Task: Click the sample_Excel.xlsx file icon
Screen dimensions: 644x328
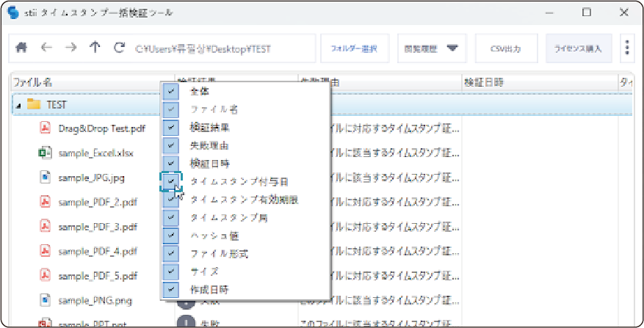Action: pyautogui.click(x=44, y=153)
